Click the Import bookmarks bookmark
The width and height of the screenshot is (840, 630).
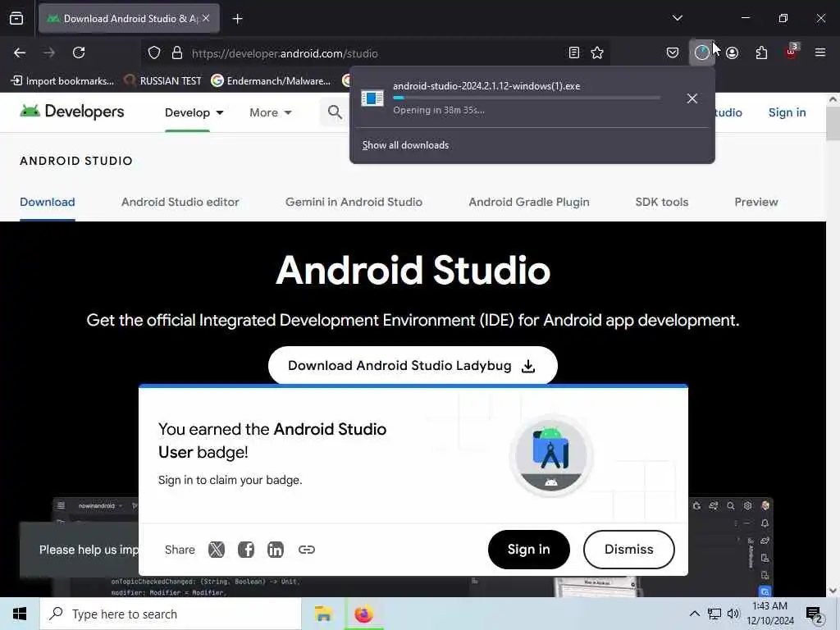point(62,81)
